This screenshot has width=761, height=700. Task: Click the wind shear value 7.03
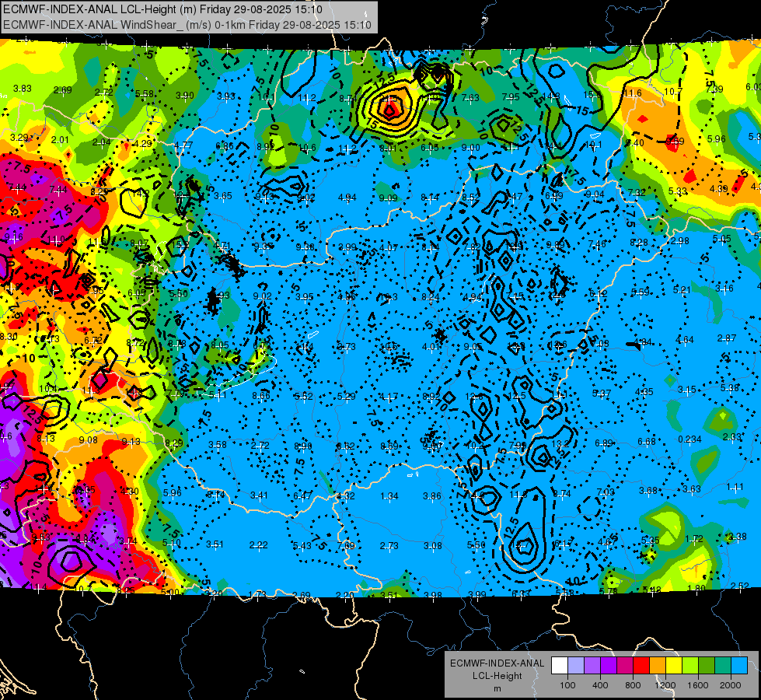[606, 492]
